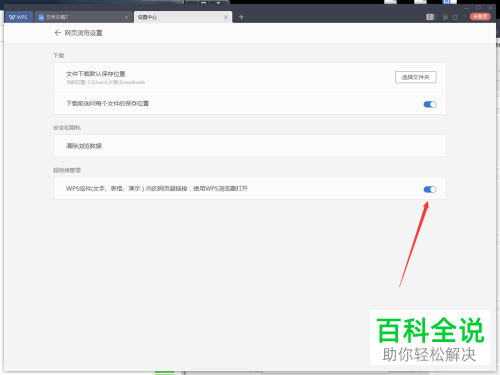
Task: Toggle 下载前询问每个文件的保存位置 switch
Action: click(430, 104)
